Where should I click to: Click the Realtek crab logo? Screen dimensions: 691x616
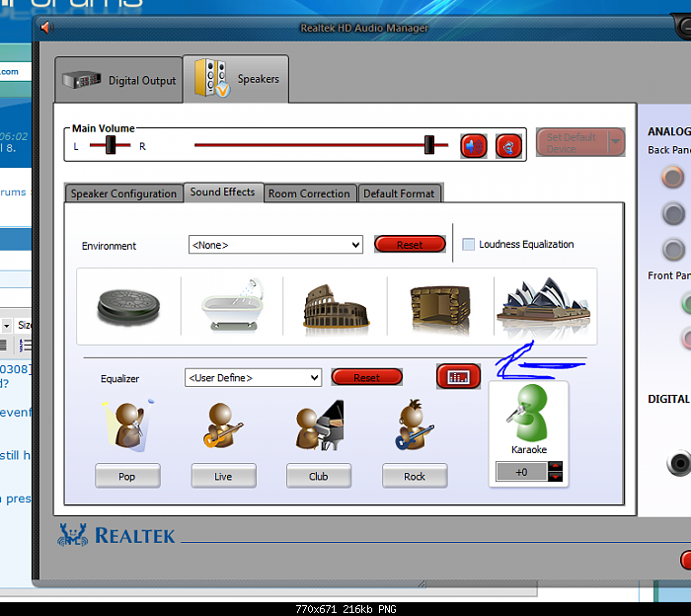[72, 535]
